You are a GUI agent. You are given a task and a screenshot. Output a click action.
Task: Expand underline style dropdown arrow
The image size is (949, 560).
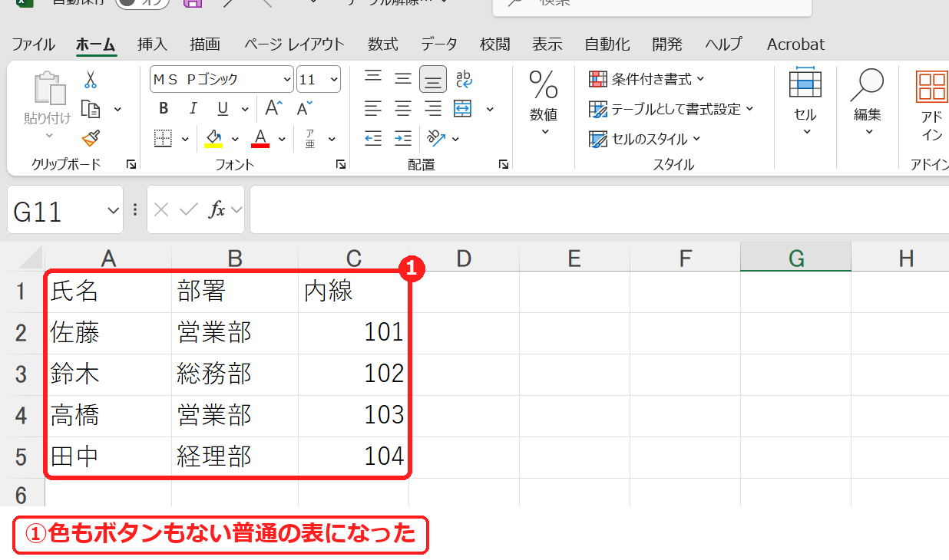tap(244, 109)
